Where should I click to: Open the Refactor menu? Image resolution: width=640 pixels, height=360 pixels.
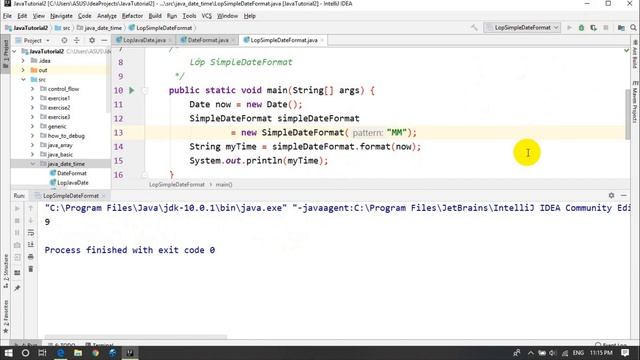(x=132, y=16)
